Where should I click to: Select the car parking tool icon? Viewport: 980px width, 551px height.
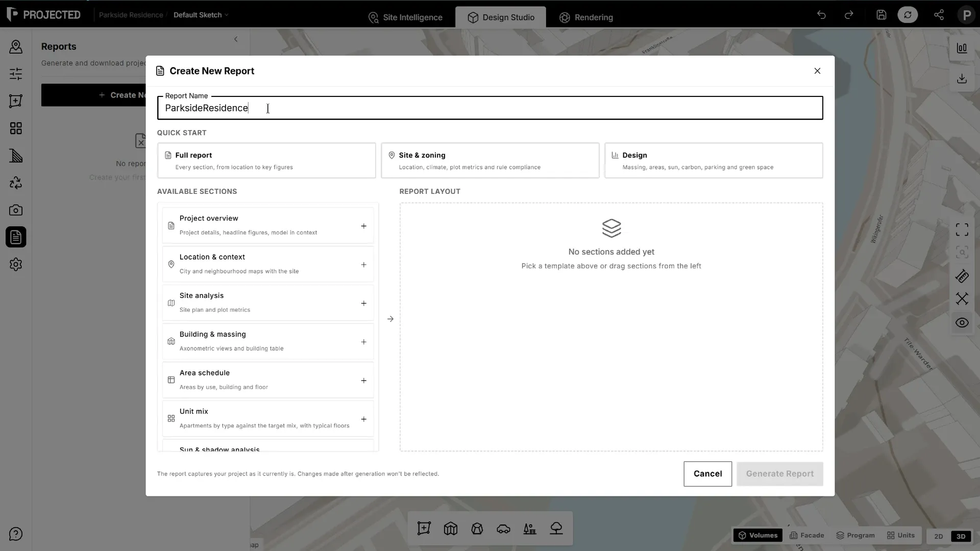(x=503, y=529)
